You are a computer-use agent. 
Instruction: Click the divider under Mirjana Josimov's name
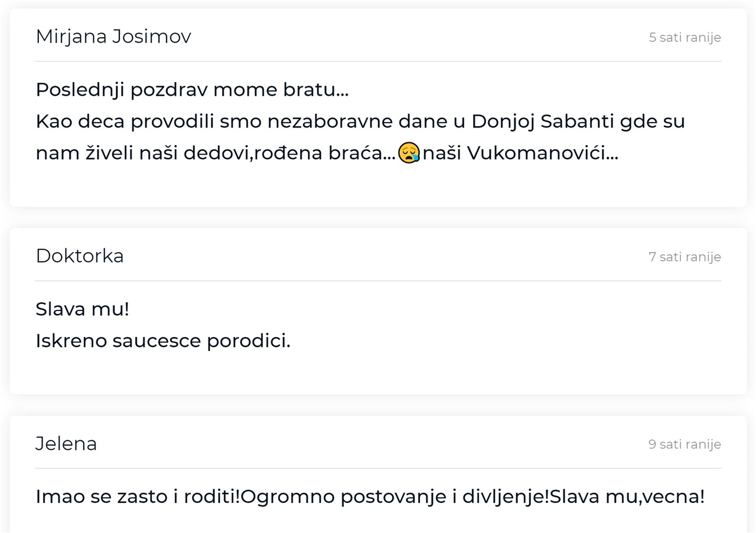378,61
